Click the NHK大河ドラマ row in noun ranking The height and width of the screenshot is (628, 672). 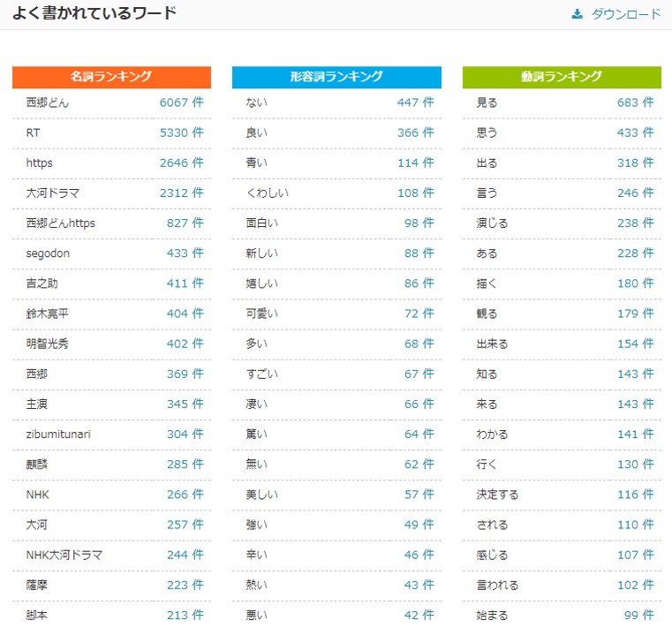[x=64, y=555]
